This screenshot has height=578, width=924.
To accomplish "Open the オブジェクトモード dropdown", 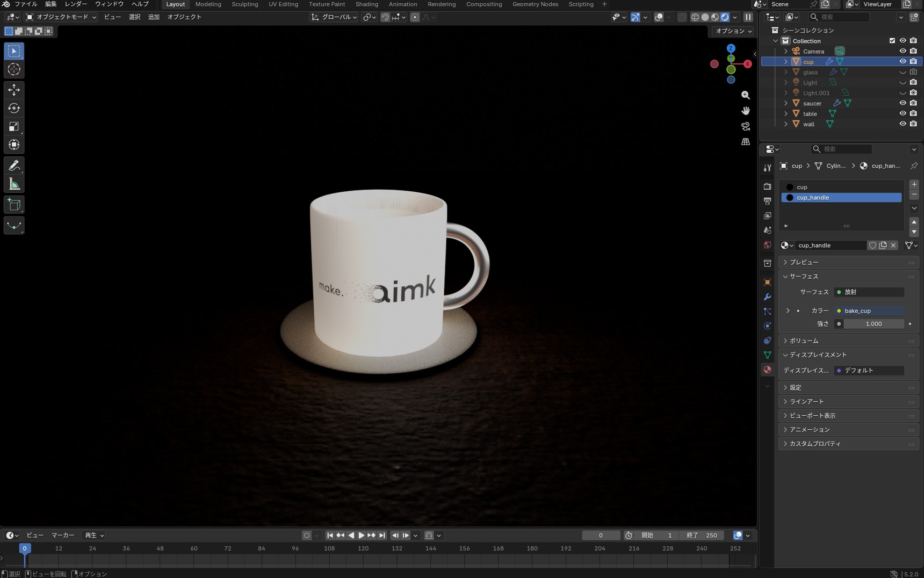I will tap(61, 17).
